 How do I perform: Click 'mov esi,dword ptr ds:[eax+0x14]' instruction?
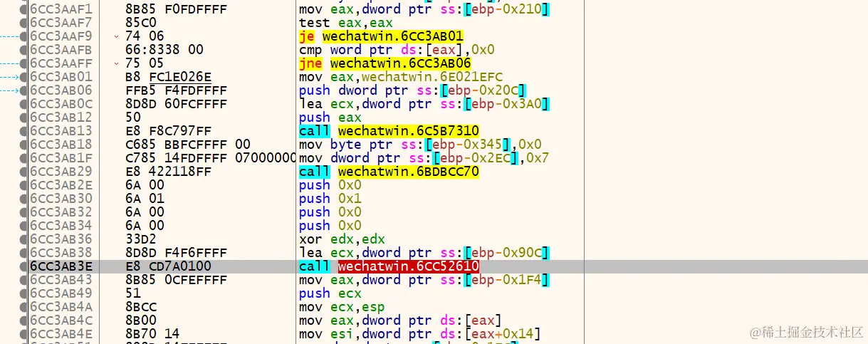pos(421,334)
